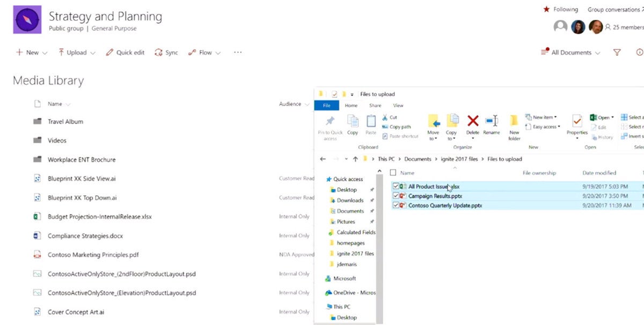
Task: Open Compliance Strategies.docx
Action: [x=86, y=236]
